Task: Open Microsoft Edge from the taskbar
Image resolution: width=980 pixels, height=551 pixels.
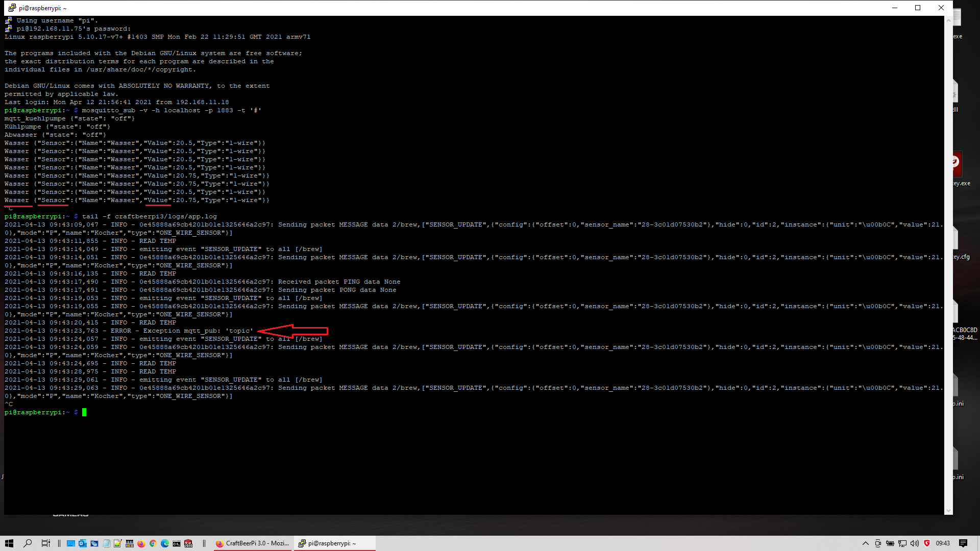Action: point(164,543)
